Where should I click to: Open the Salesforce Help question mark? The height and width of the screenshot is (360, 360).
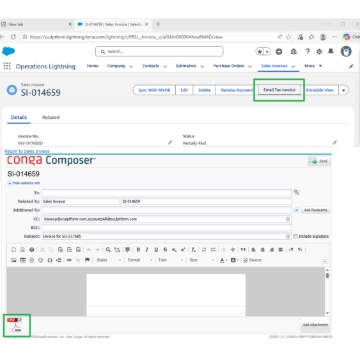pyautogui.click(x=308, y=52)
